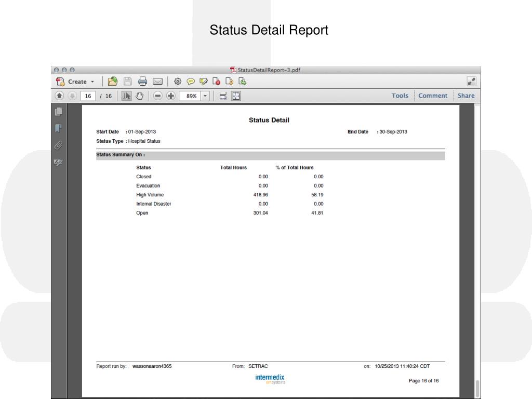
Task: Click the Closed status row label
Action: (x=144, y=177)
